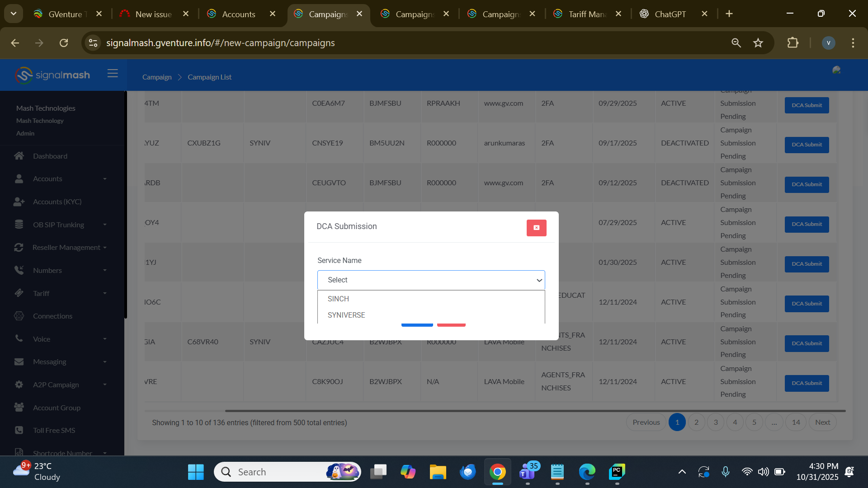Close the DCA Submission dialog
The height and width of the screenshot is (488, 868).
(x=536, y=228)
